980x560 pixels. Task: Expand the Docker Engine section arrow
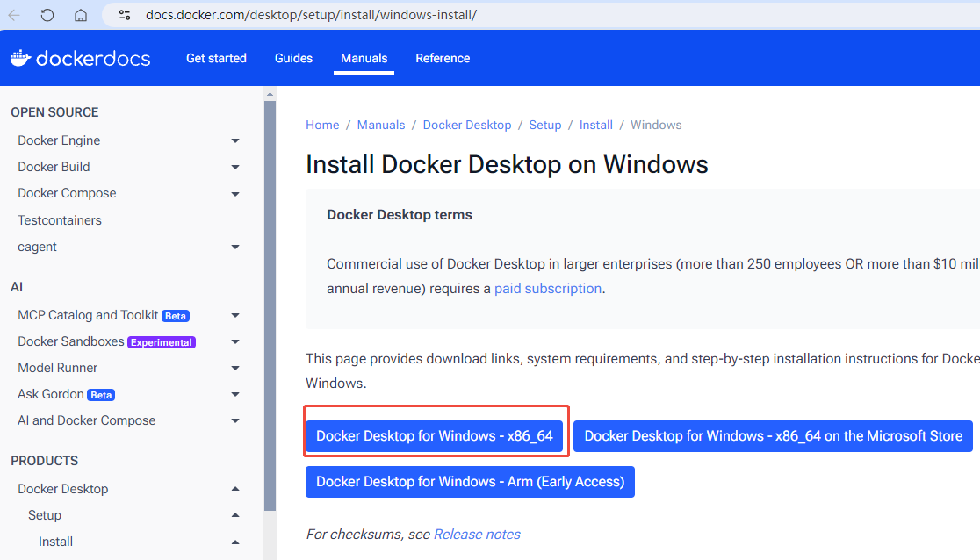[x=235, y=140]
